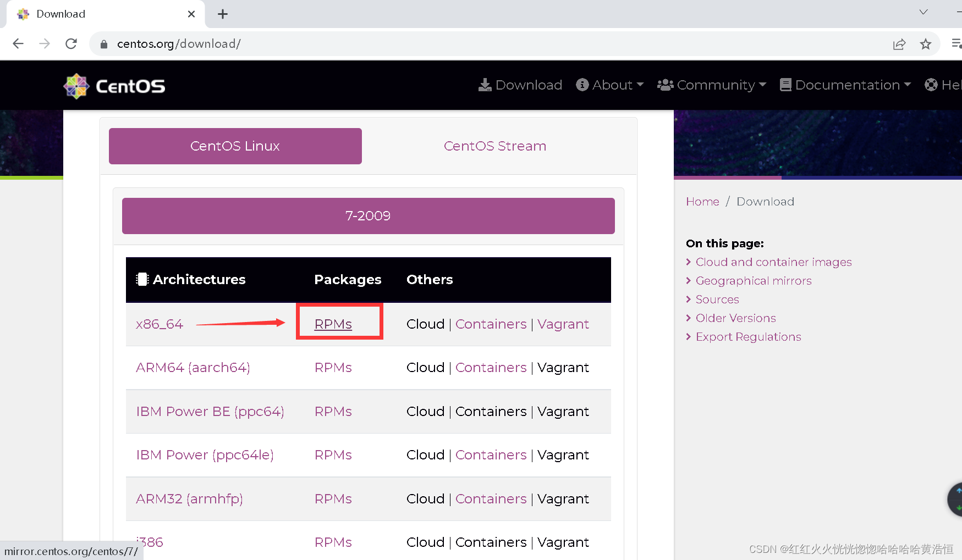
Task: Click Containers text in ppc64 row
Action: point(491,412)
